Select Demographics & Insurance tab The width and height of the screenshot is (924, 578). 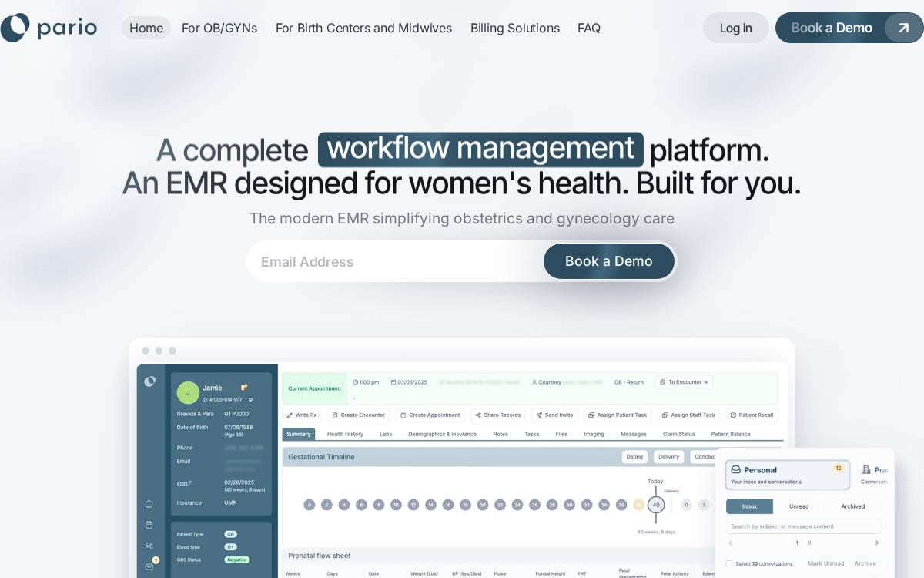[x=442, y=434]
